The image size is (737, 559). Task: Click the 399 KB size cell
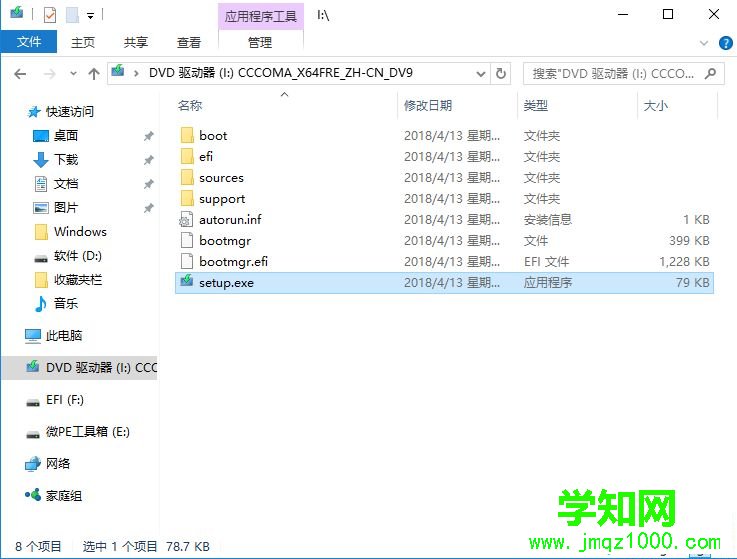pyautogui.click(x=690, y=240)
